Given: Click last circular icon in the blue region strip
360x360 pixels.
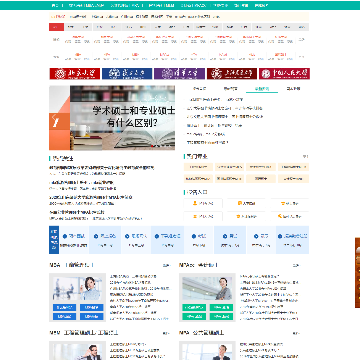Looking at the screenshot, I should pos(280,236).
